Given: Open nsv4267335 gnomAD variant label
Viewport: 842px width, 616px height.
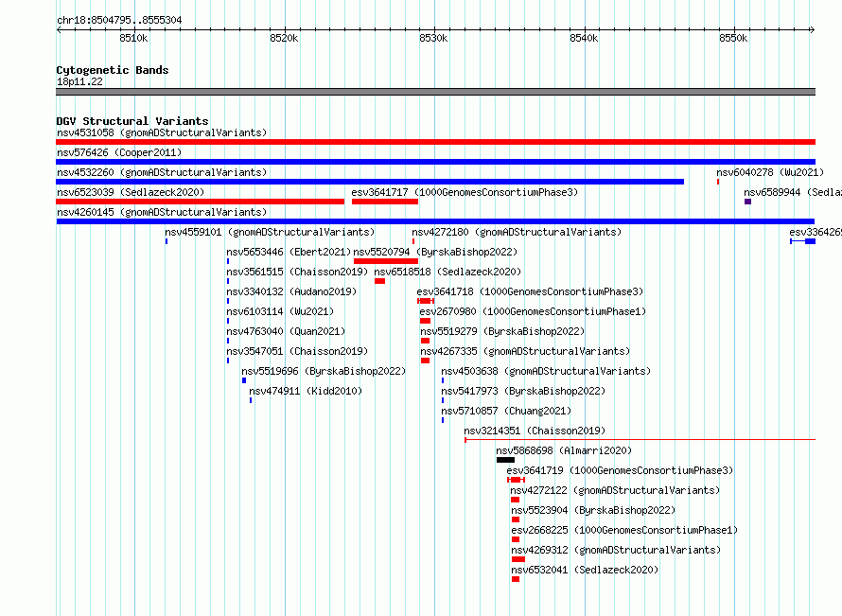Looking at the screenshot, I should coord(525,351).
